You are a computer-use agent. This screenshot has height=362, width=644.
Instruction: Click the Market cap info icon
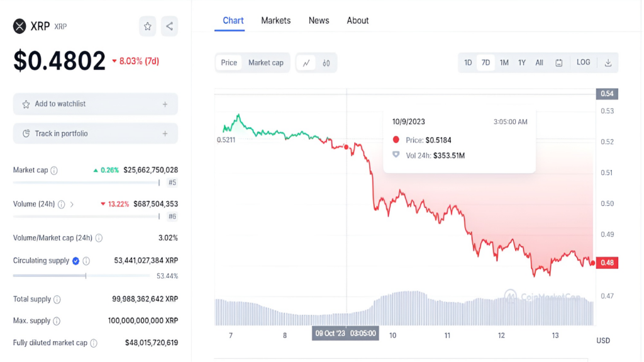tap(54, 171)
